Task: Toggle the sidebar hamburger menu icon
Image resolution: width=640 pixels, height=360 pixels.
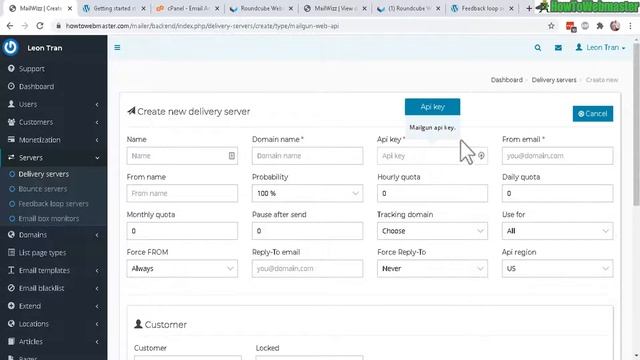Action: click(117, 48)
